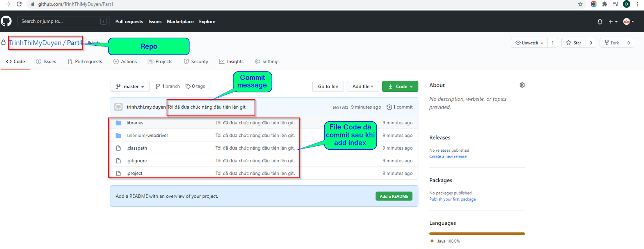Click the commit author avatar
This screenshot has height=249, width=644.
click(x=118, y=107)
